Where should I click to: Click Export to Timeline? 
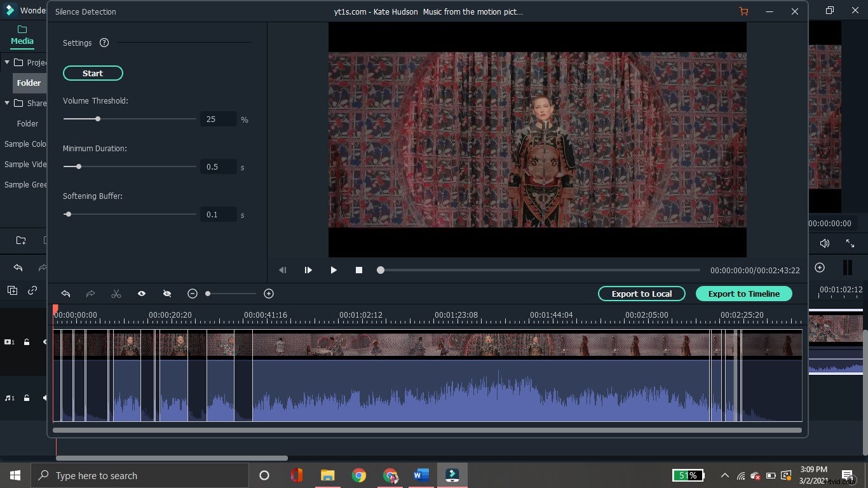point(743,294)
